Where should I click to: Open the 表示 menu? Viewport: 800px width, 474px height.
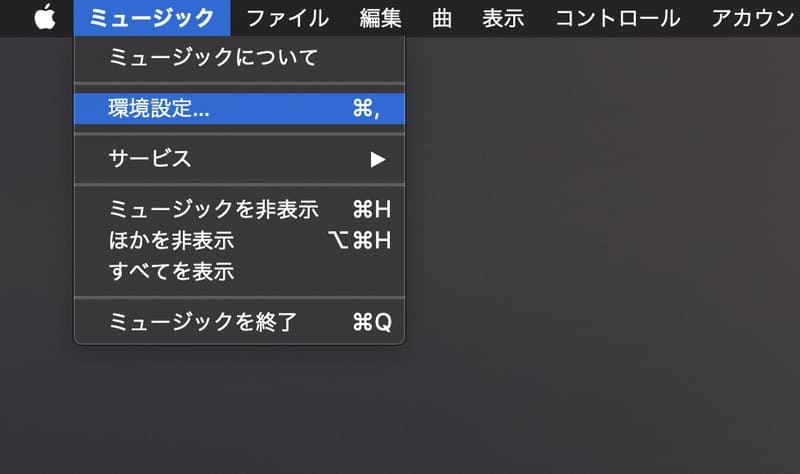click(504, 18)
